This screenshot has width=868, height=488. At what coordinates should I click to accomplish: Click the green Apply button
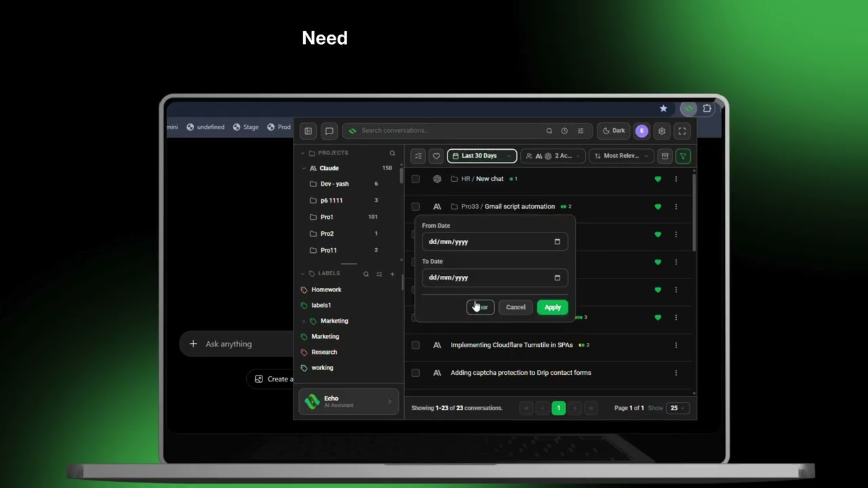coord(553,307)
